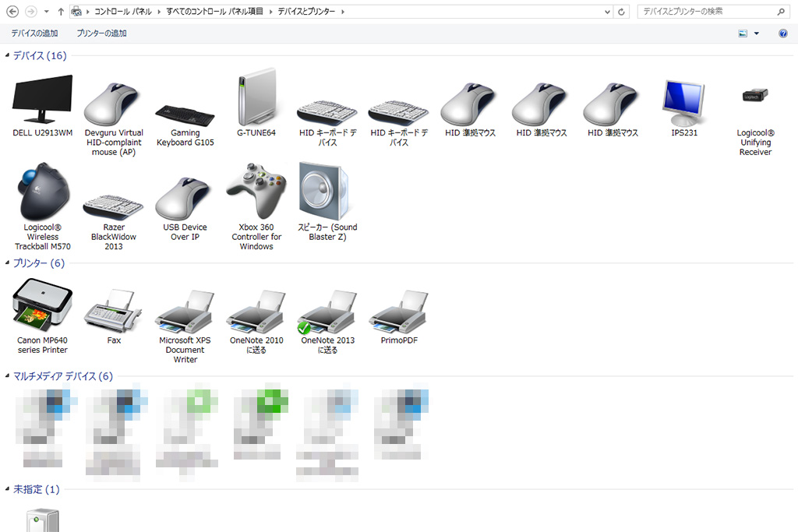
Task: Select the IPS231 monitor device
Action: (684, 108)
